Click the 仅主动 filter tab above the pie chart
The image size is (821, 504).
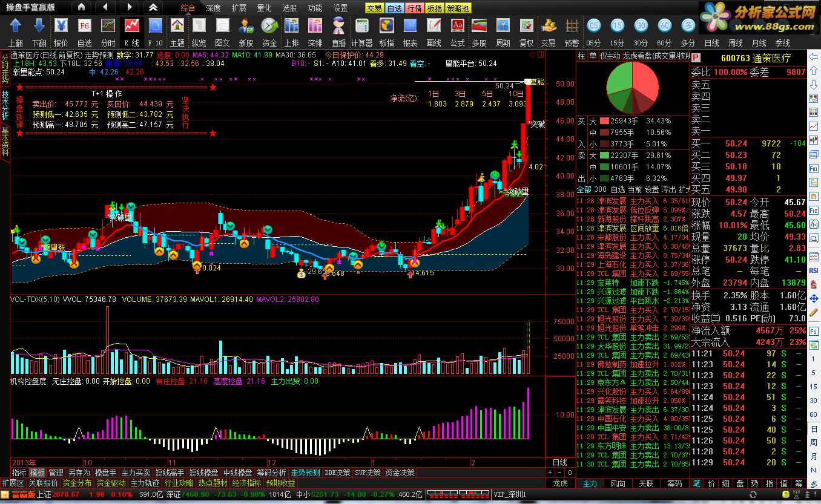610,55
